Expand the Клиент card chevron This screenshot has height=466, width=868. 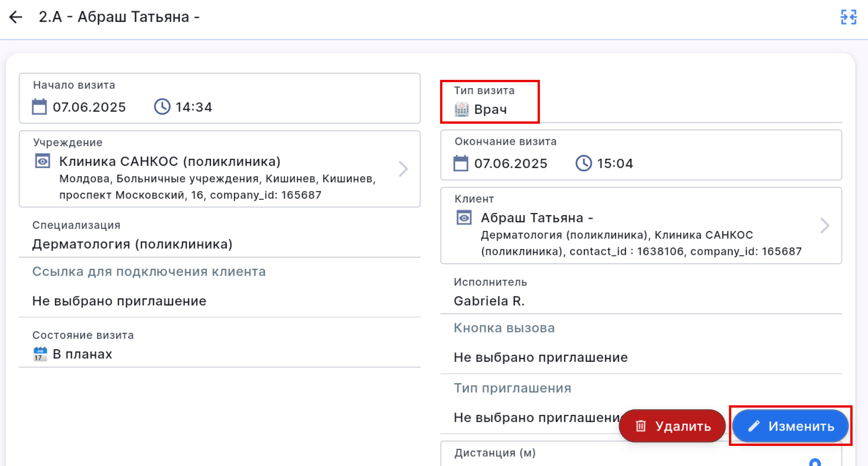tap(825, 226)
